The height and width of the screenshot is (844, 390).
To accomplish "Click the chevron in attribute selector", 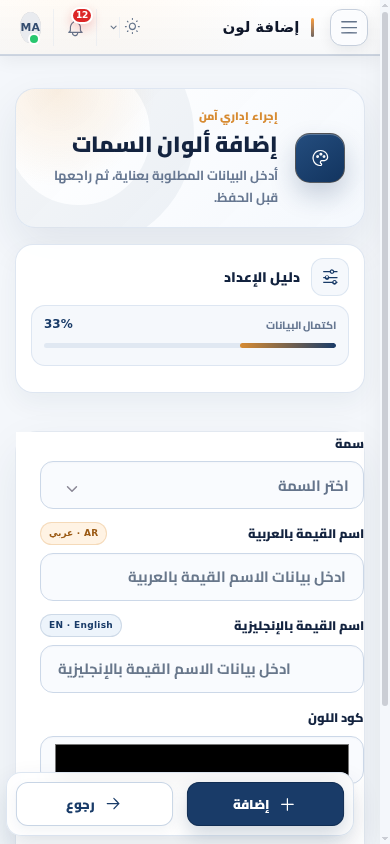I will (72, 488).
